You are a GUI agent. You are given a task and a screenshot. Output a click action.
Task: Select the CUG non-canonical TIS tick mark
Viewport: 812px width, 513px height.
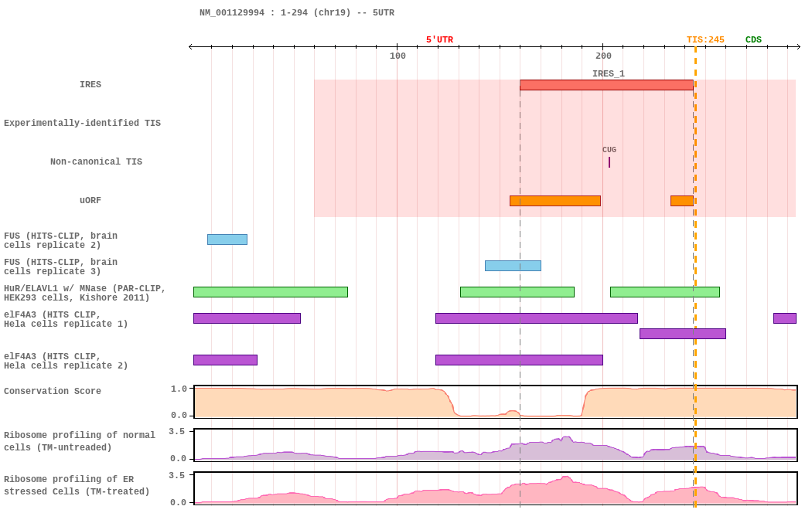(609, 162)
